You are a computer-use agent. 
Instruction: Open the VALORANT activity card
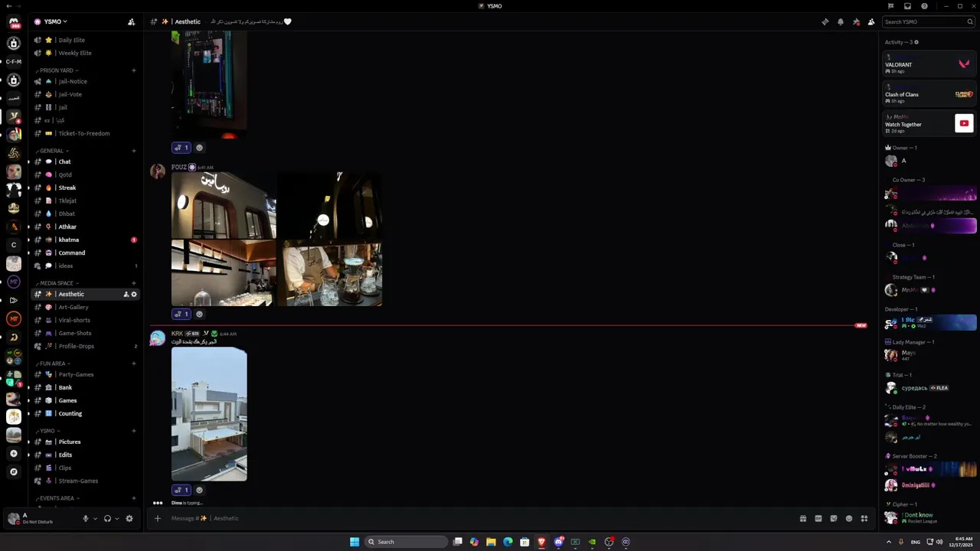(929, 65)
